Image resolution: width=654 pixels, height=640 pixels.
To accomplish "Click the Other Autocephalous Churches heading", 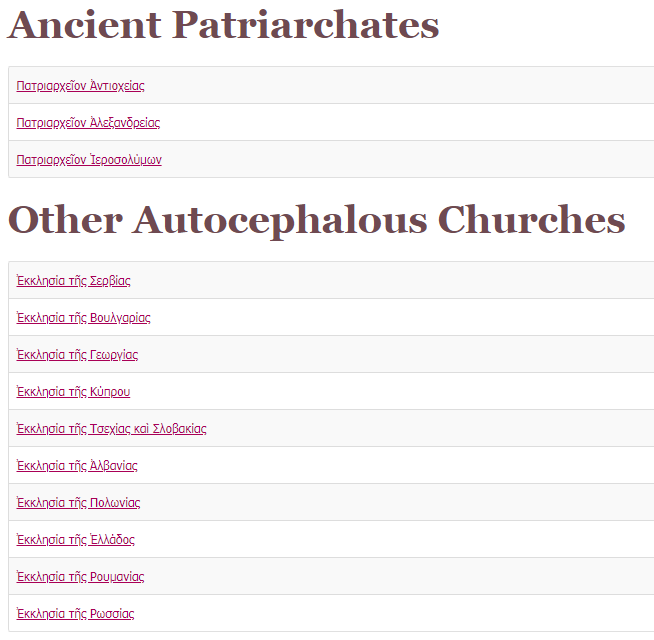I will click(316, 220).
